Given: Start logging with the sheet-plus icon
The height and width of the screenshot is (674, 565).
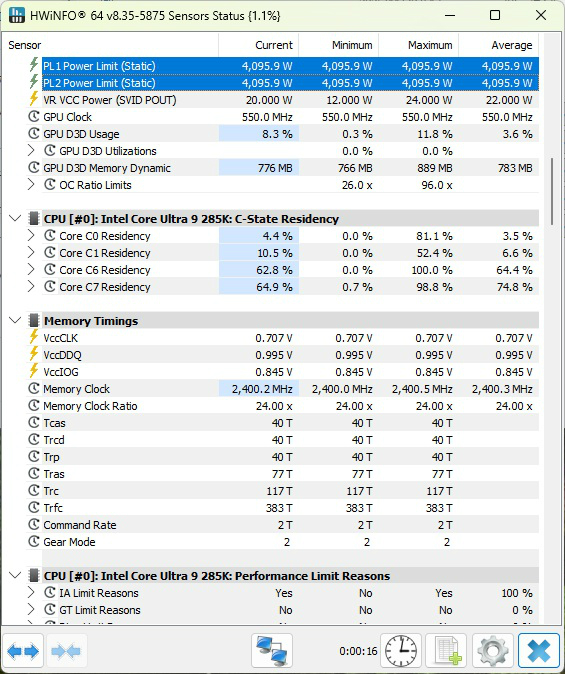Looking at the screenshot, I should click(447, 651).
